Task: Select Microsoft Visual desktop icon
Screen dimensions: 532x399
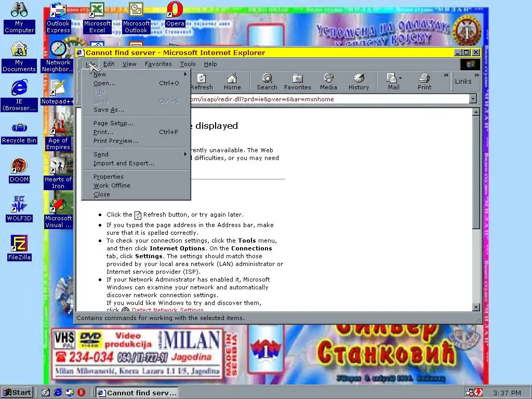Action: pyautogui.click(x=58, y=212)
